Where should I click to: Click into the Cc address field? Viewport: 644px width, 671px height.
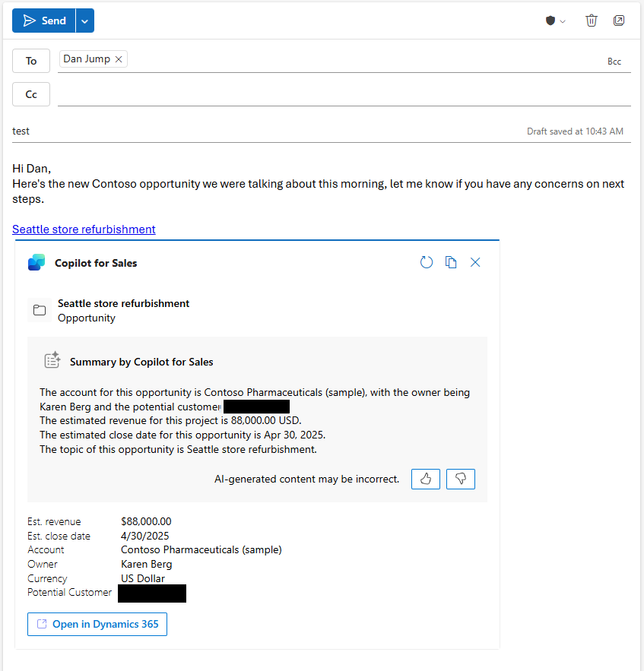[x=342, y=94]
